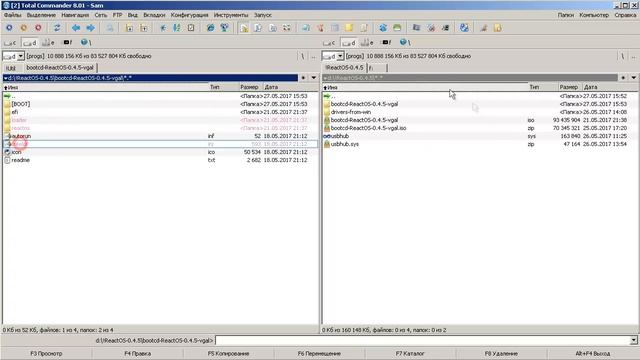This screenshot has height=360, width=640.
Task: Click the orange circle toolbar icon
Action: (24, 28)
